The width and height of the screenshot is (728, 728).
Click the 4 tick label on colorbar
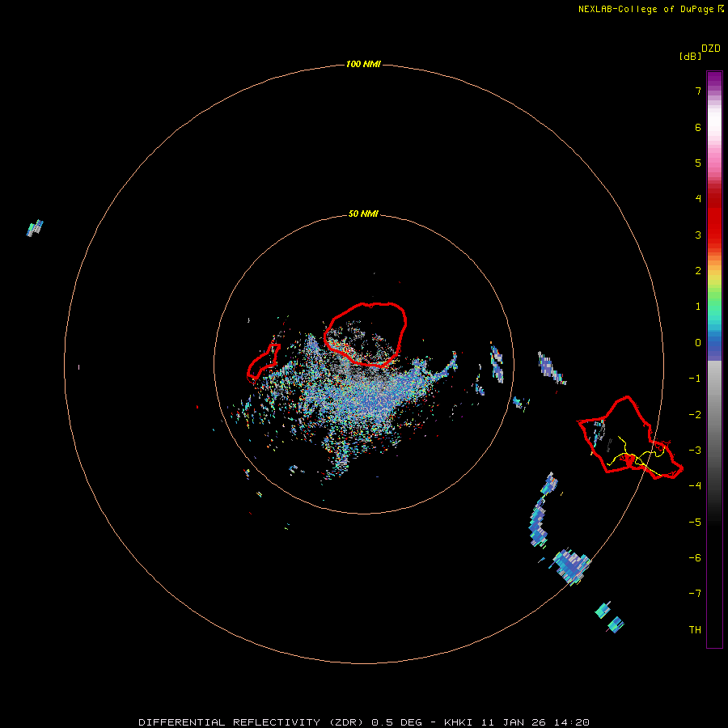pyautogui.click(x=698, y=199)
